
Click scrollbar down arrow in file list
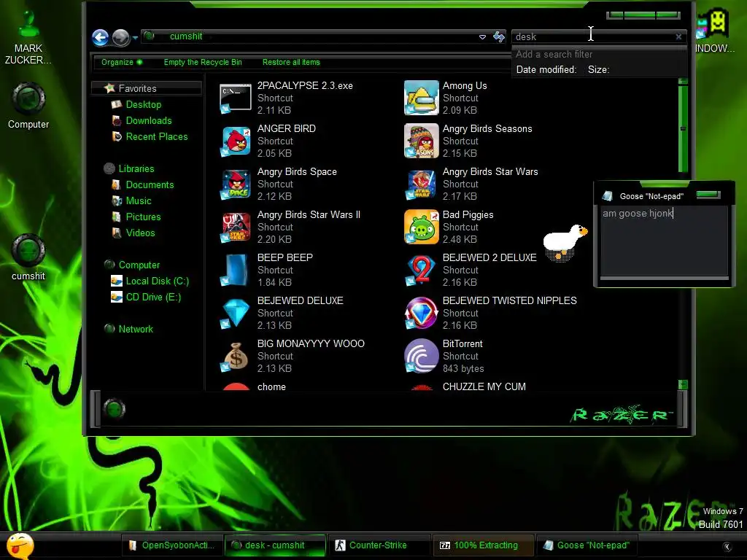pyautogui.click(x=683, y=384)
